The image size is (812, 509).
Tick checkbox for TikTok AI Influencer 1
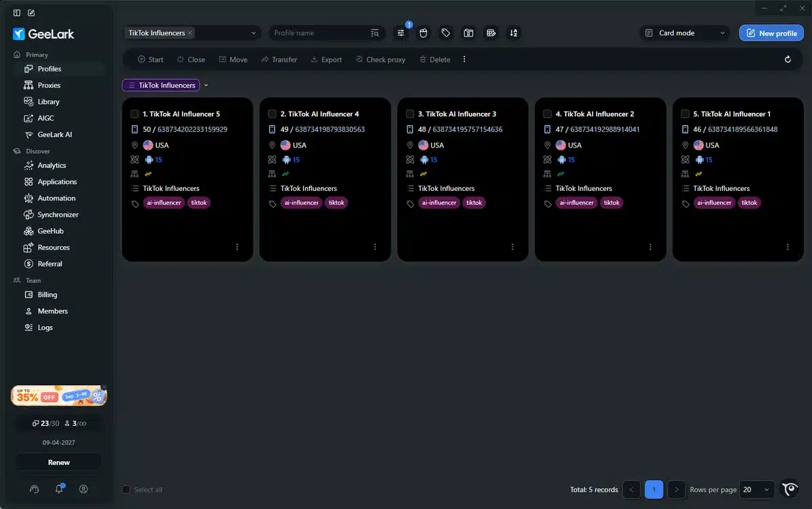[x=685, y=114]
